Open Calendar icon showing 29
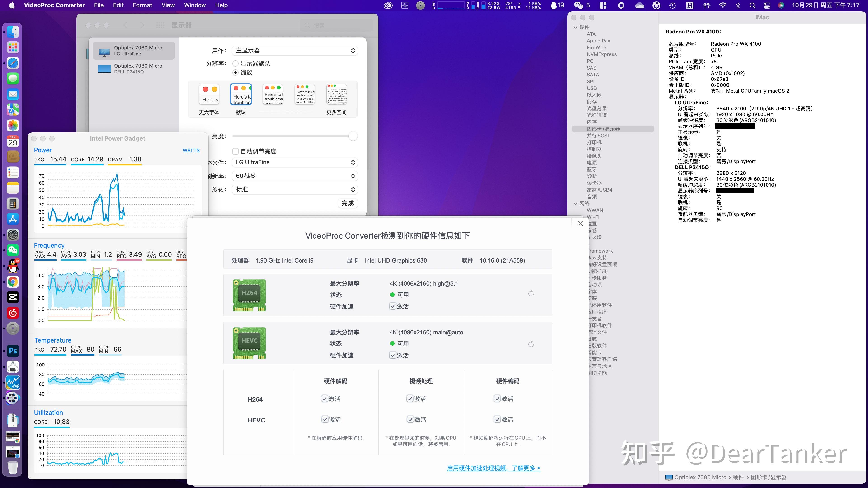Image resolution: width=868 pixels, height=488 pixels. click(x=13, y=141)
